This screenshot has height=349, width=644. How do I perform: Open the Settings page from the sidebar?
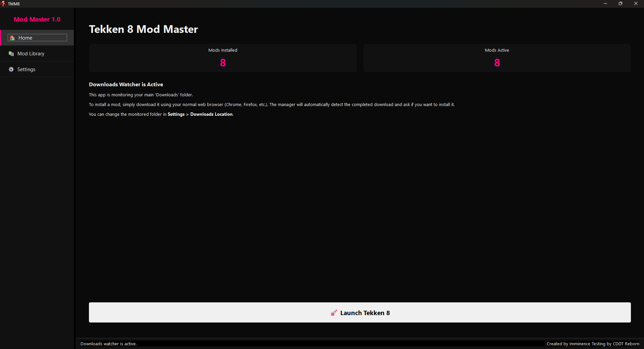click(x=26, y=69)
